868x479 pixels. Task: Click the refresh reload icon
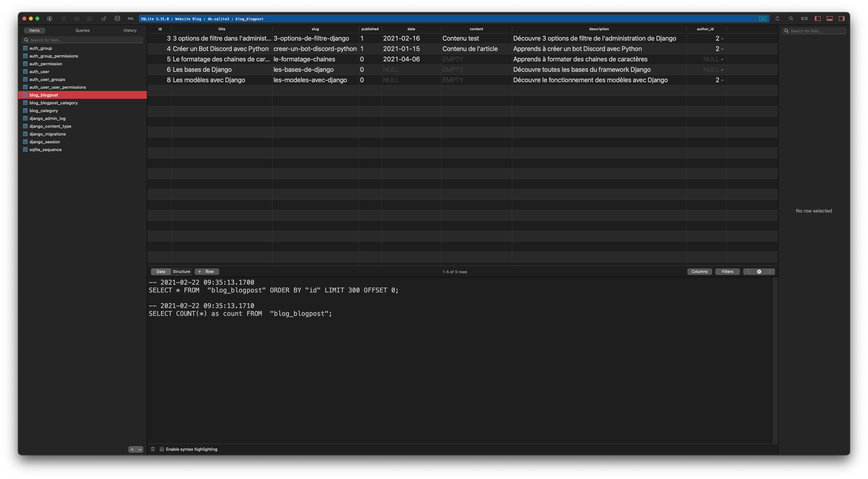(777, 19)
